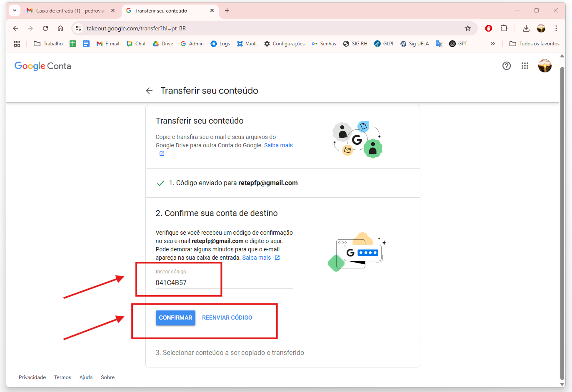Open the Google Account help icon
The height and width of the screenshot is (392, 572).
(506, 66)
